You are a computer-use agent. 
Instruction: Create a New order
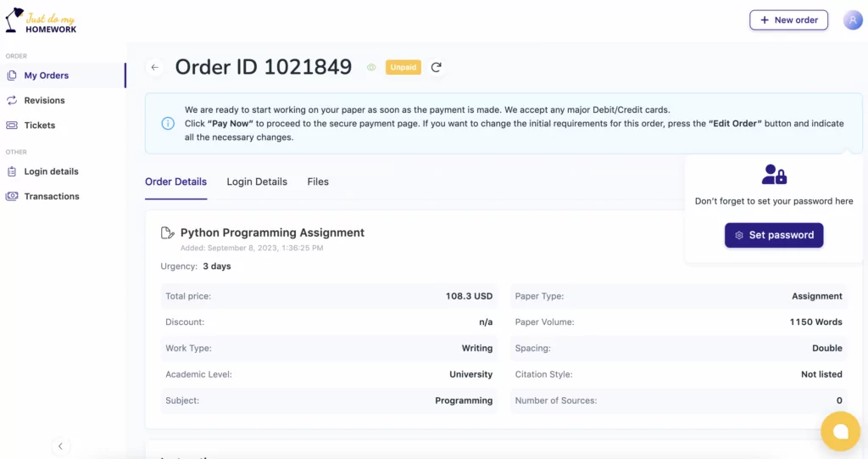click(789, 20)
